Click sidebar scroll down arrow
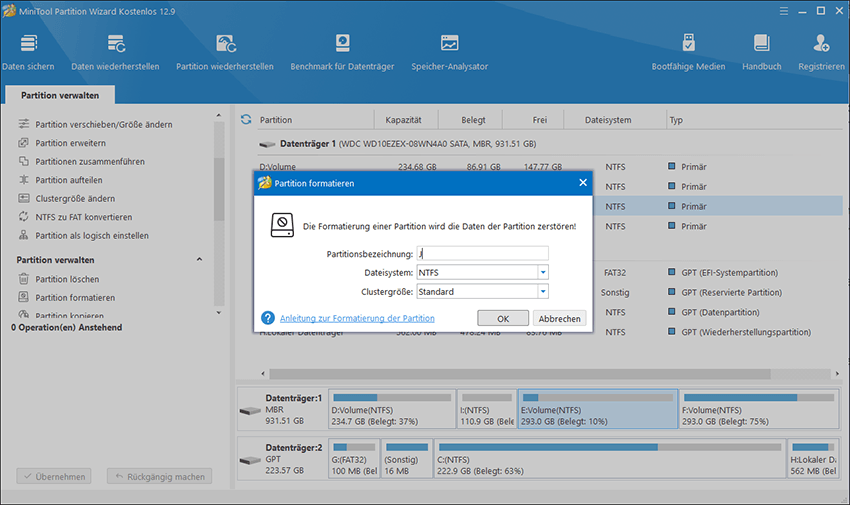This screenshot has width=850, height=505. coord(219,313)
